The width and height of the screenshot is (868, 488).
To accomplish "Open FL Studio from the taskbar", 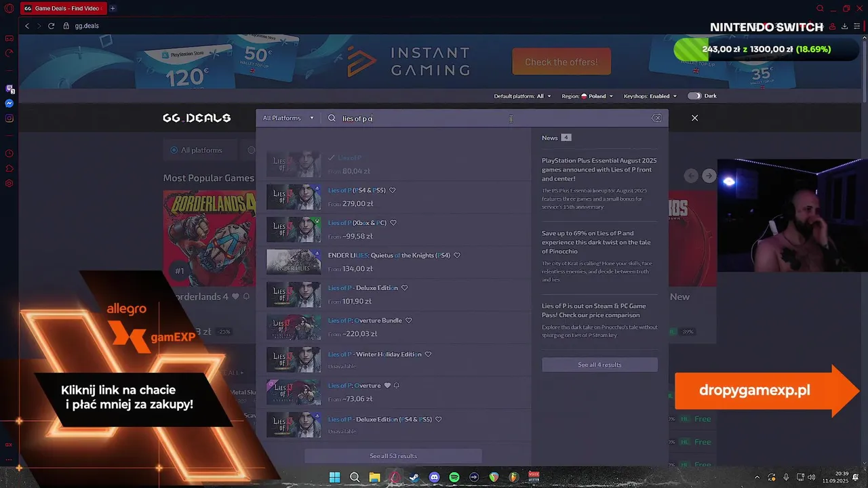I will point(514,477).
